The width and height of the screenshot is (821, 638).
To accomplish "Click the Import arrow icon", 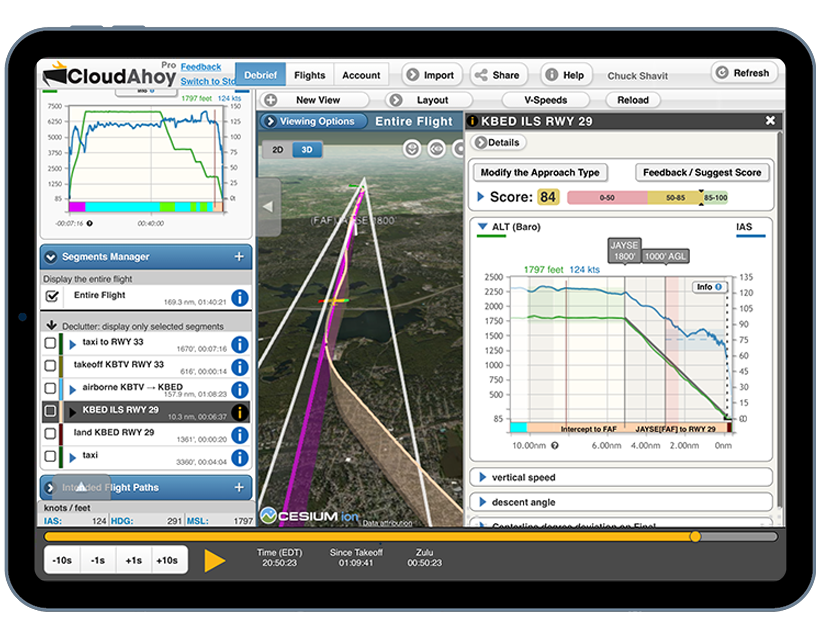I will click(x=413, y=75).
